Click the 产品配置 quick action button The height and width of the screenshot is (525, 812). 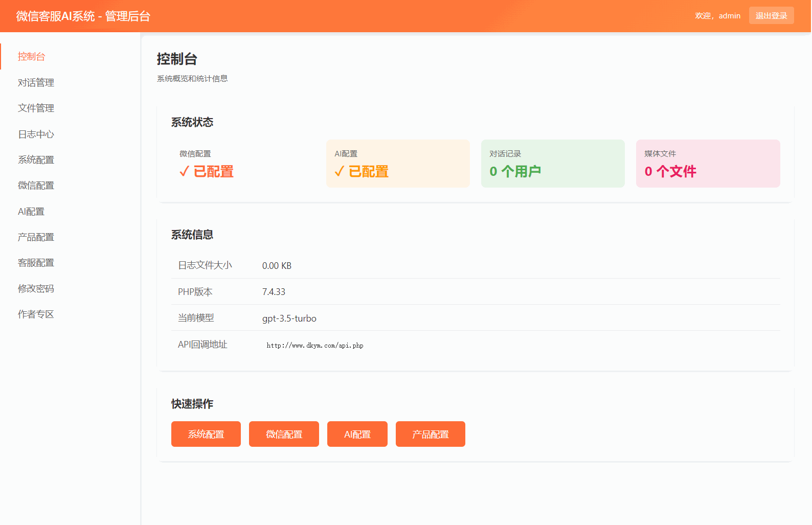click(430, 434)
